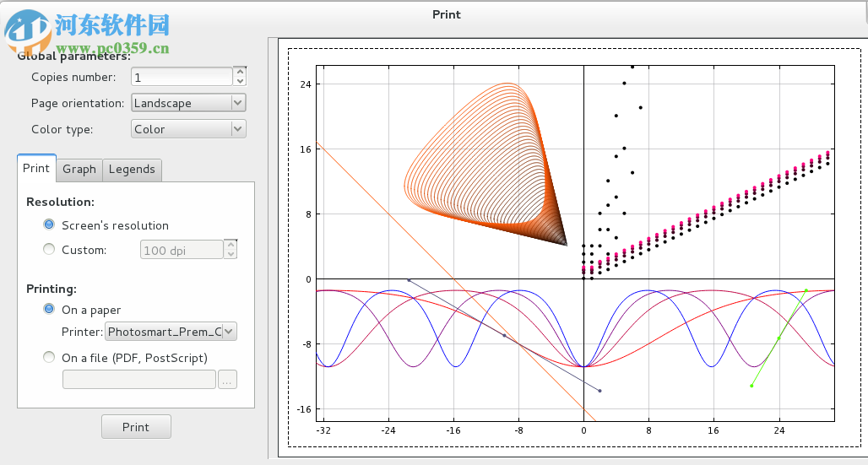Select the Print settings tab

tap(36, 169)
